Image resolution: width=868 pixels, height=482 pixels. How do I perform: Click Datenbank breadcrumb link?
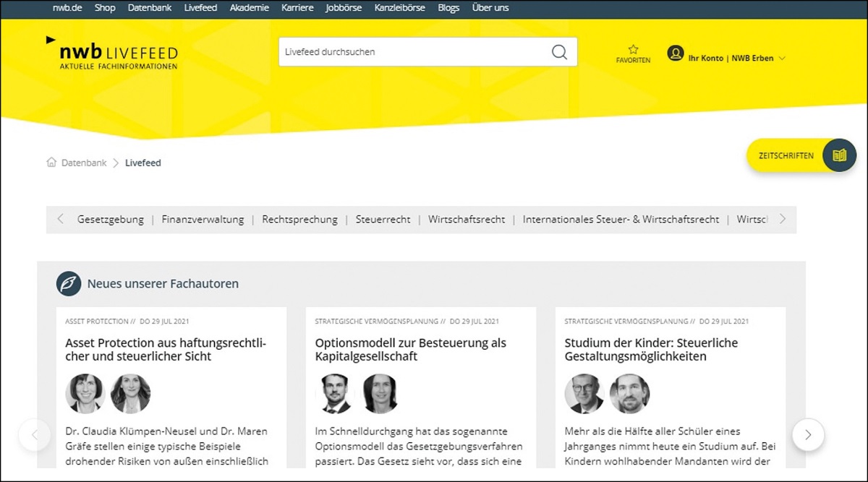click(84, 163)
